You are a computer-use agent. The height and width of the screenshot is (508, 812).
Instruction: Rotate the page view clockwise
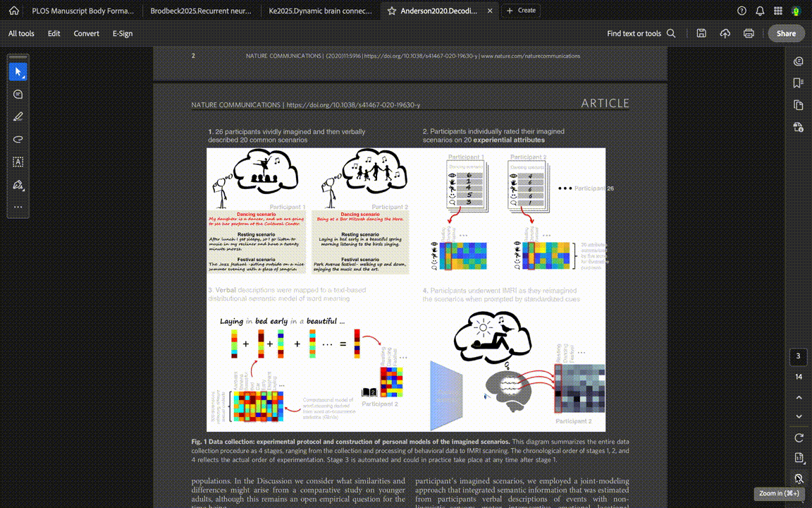pos(799,438)
